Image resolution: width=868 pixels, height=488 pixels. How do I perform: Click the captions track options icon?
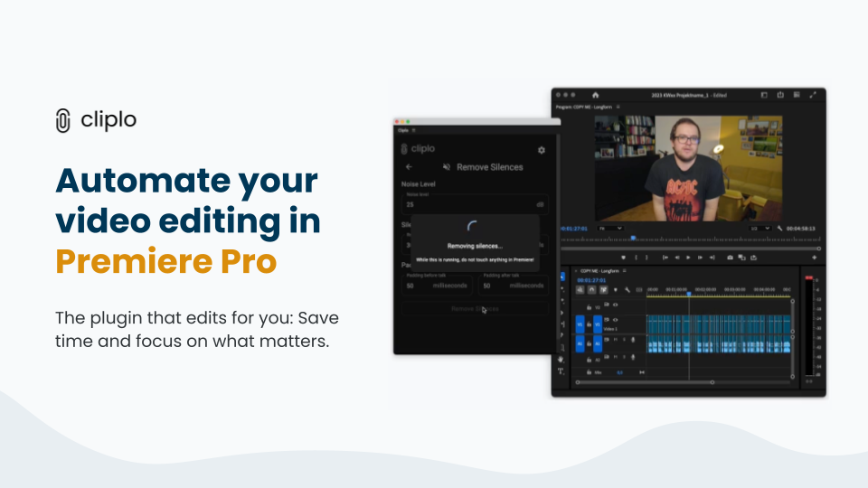639,290
